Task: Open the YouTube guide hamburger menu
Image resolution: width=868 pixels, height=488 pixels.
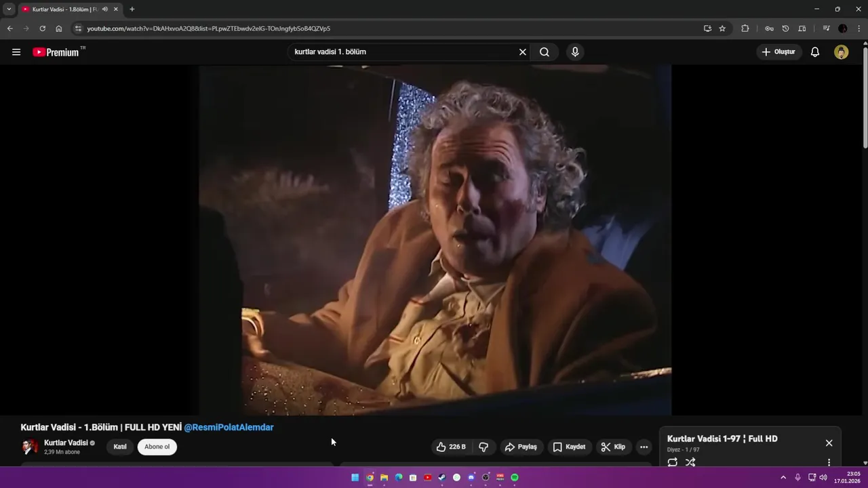Action: coord(16,52)
